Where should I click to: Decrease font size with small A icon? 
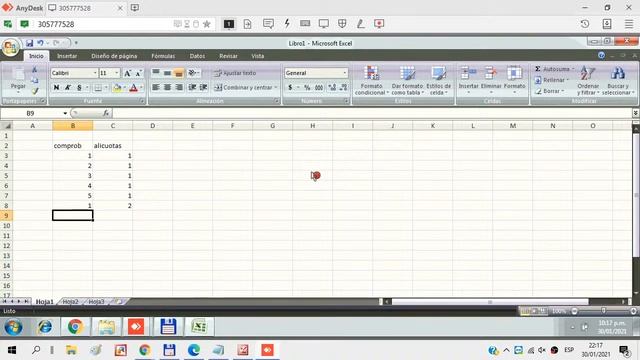click(x=138, y=73)
